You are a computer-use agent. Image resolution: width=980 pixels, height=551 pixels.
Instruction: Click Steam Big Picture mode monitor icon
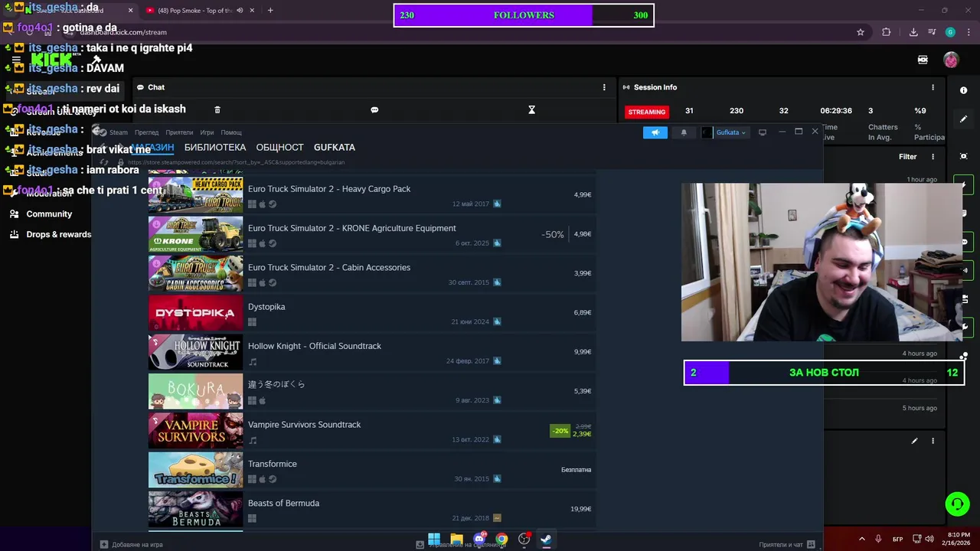763,132
